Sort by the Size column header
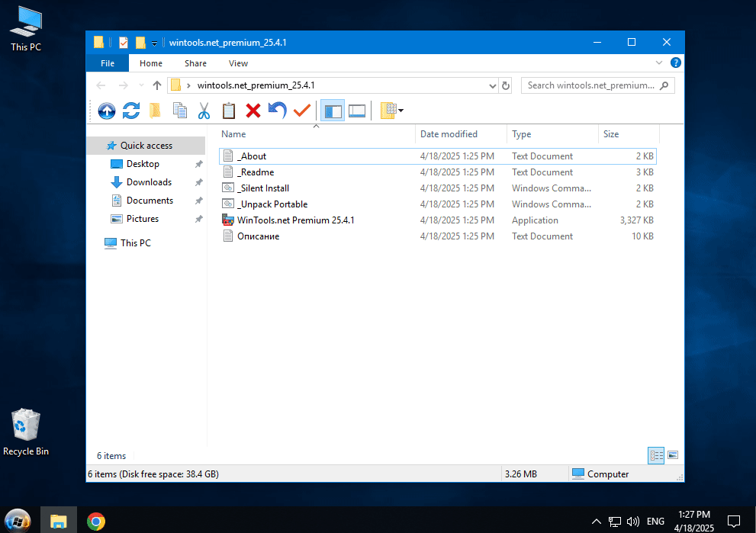 pos(629,134)
